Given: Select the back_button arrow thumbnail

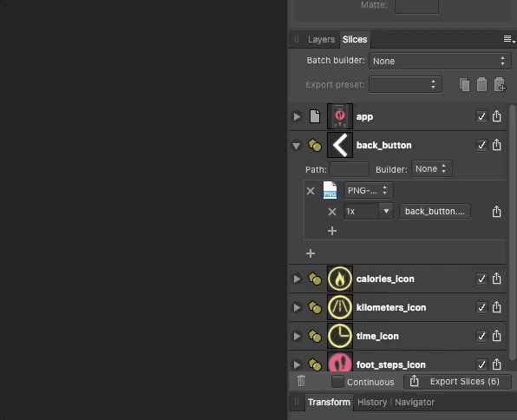Looking at the screenshot, I should pyautogui.click(x=340, y=145).
